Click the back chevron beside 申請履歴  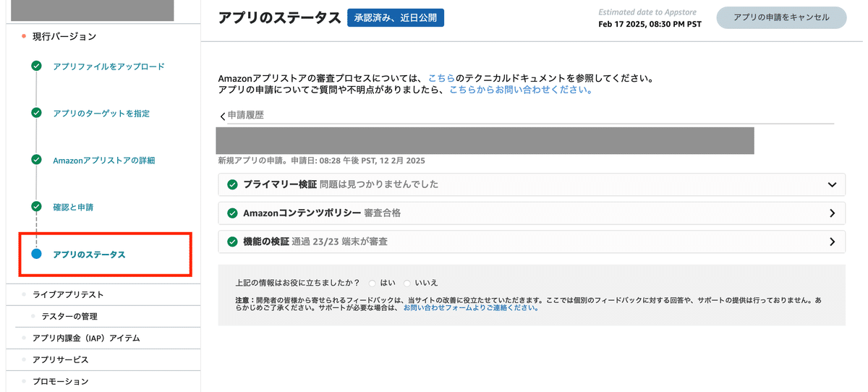point(223,116)
